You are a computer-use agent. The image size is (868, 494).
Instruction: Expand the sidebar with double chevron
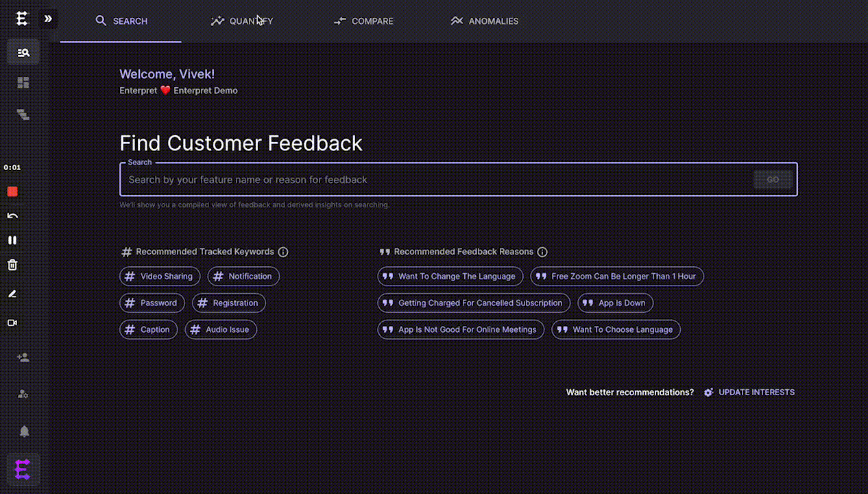[48, 19]
